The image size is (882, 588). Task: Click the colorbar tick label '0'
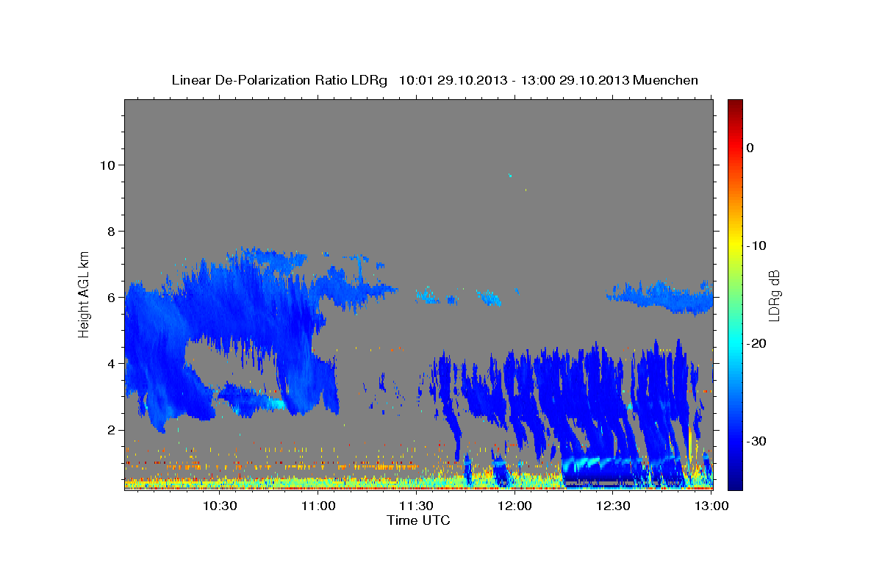click(750, 148)
